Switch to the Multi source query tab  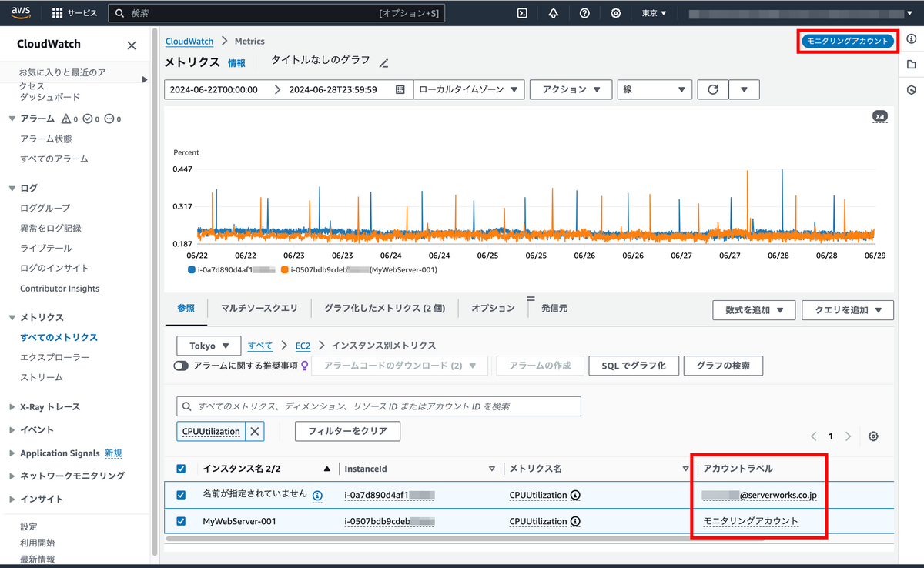[x=259, y=308]
